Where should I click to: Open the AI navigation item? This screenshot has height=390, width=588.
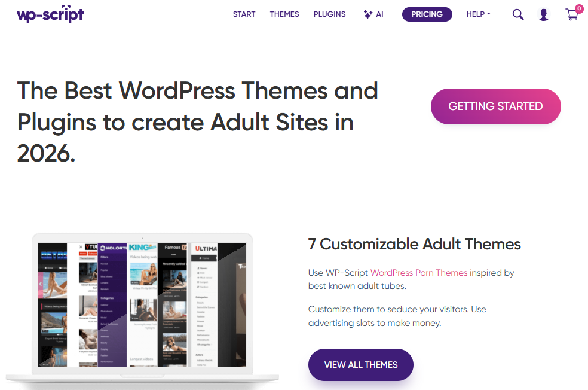(379, 14)
